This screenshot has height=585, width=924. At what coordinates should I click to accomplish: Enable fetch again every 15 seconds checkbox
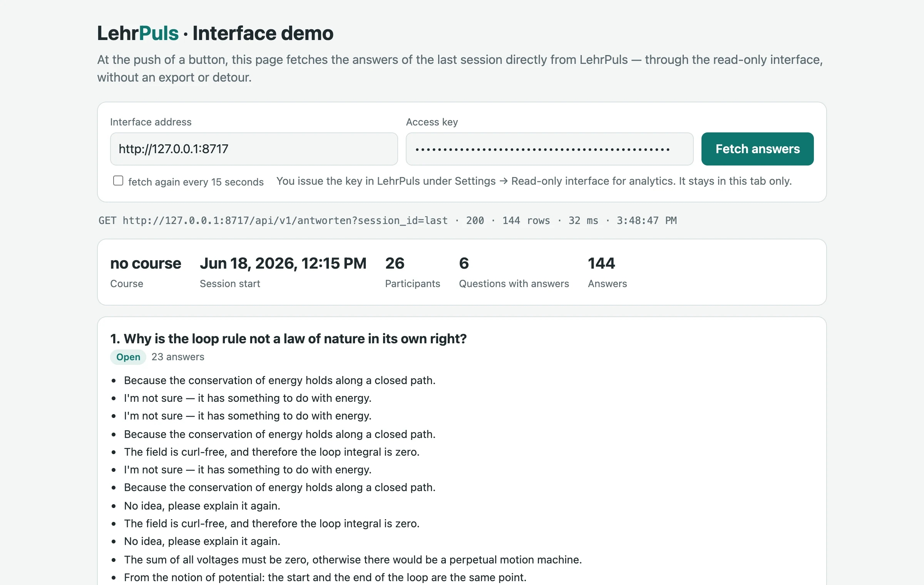pyautogui.click(x=118, y=181)
